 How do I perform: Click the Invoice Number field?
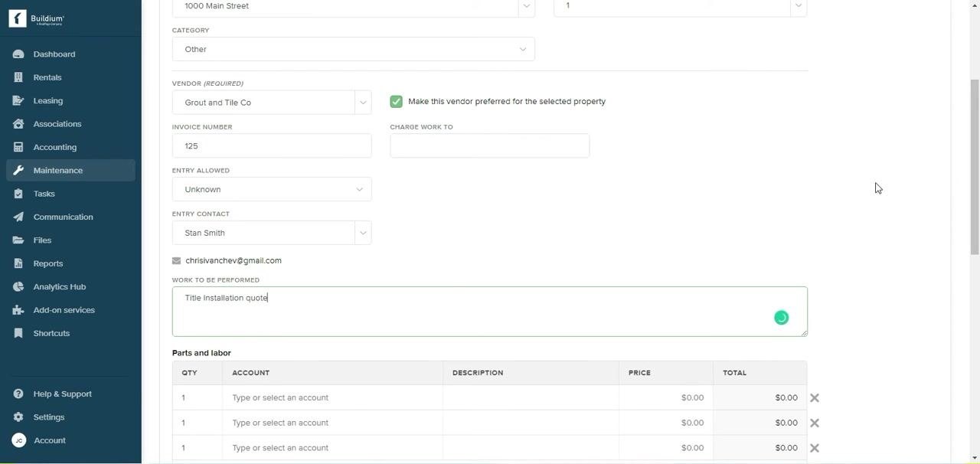pyautogui.click(x=272, y=145)
